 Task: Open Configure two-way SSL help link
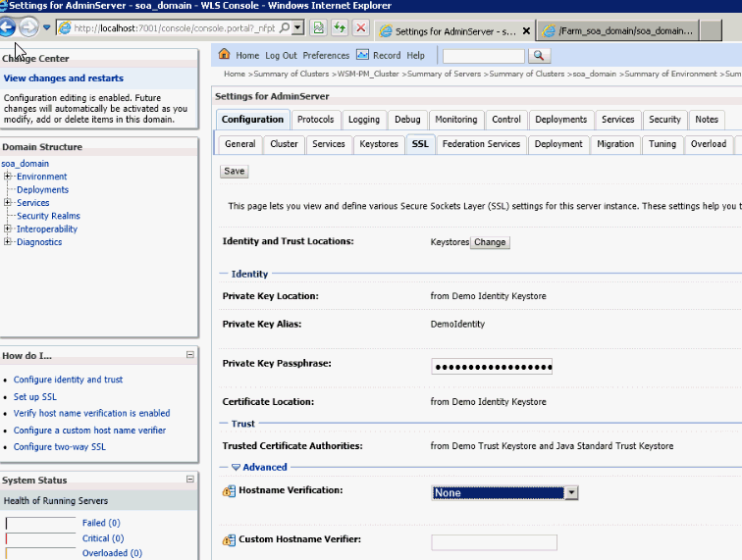click(x=60, y=447)
